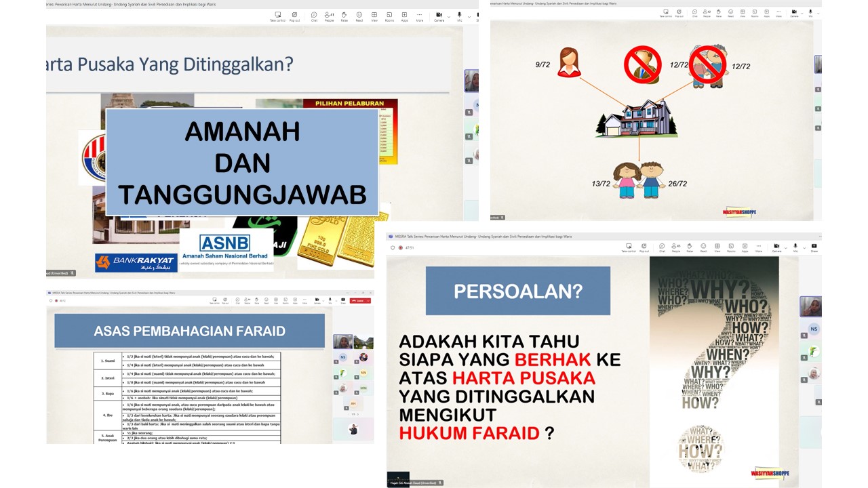Open React menu in Amanah dan Tanggungjawab window
The width and height of the screenshot is (868, 488).
point(359,16)
